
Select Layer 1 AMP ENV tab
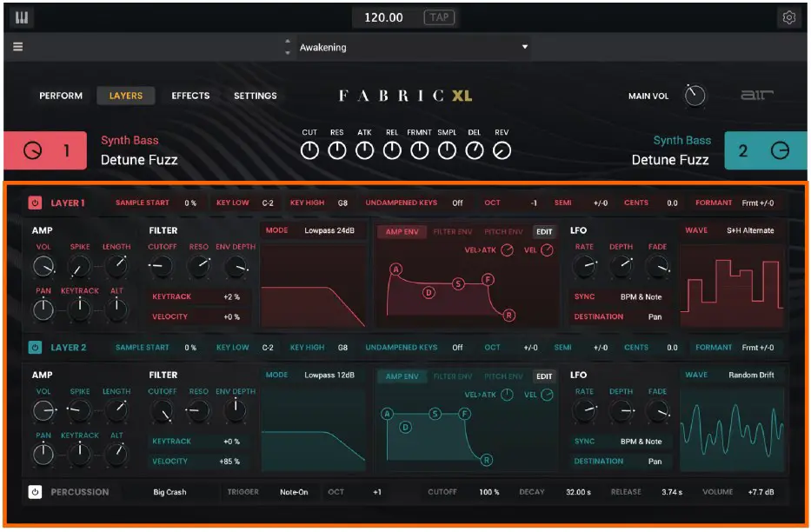[x=402, y=231]
